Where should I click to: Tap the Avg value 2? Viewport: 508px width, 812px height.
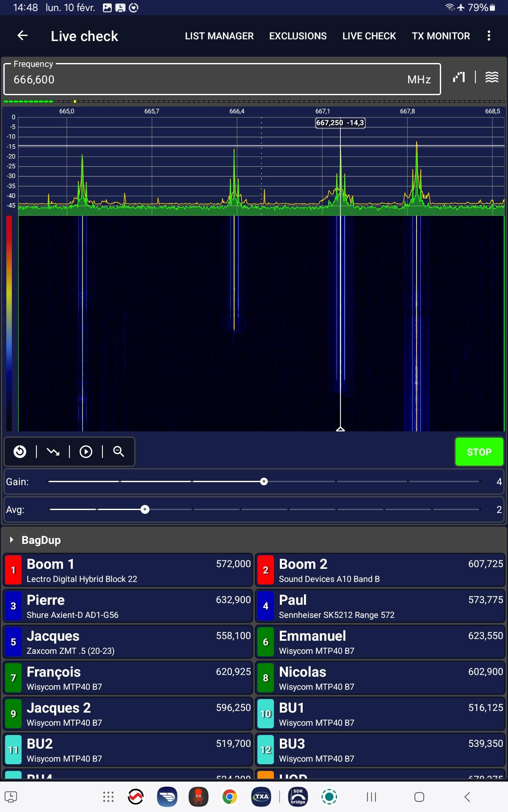(499, 510)
